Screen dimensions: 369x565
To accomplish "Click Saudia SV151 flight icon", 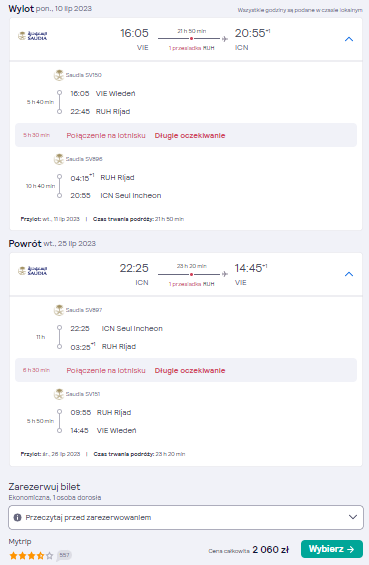I will 59,394.
